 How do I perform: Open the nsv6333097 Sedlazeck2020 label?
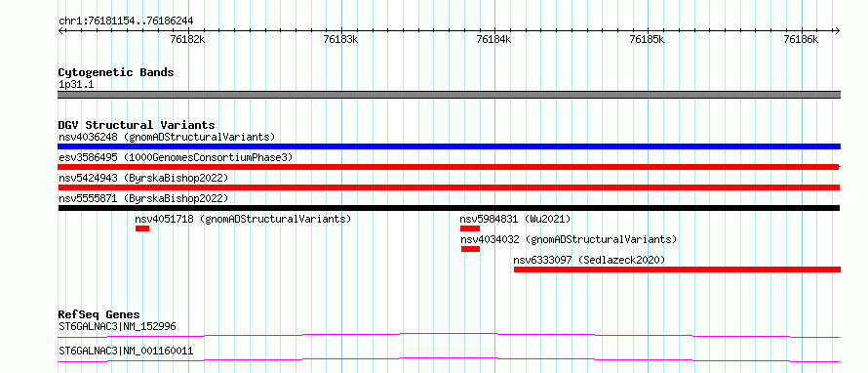(589, 260)
